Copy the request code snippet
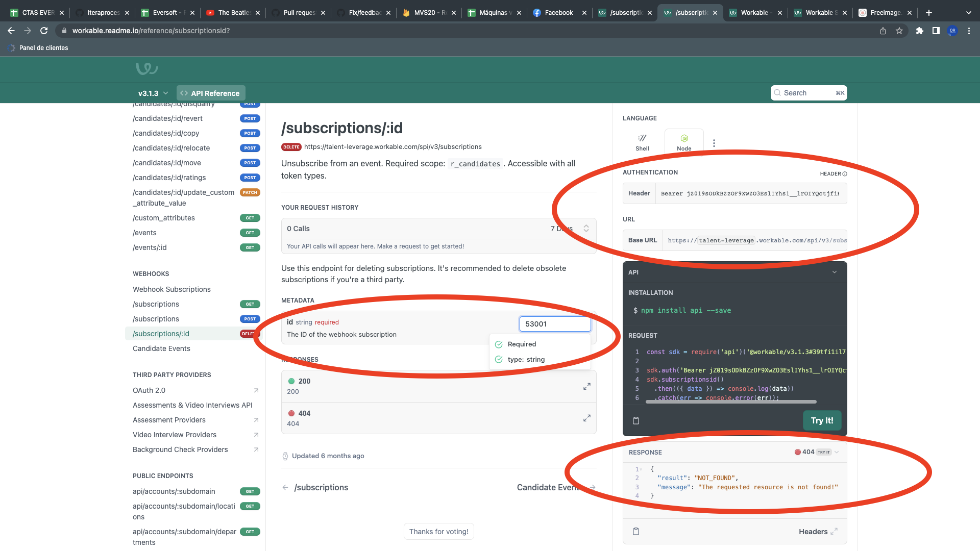Image resolution: width=980 pixels, height=551 pixels. pyautogui.click(x=636, y=420)
